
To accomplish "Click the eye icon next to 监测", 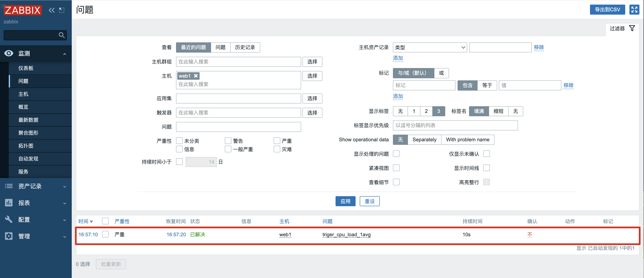I will click(x=9, y=53).
